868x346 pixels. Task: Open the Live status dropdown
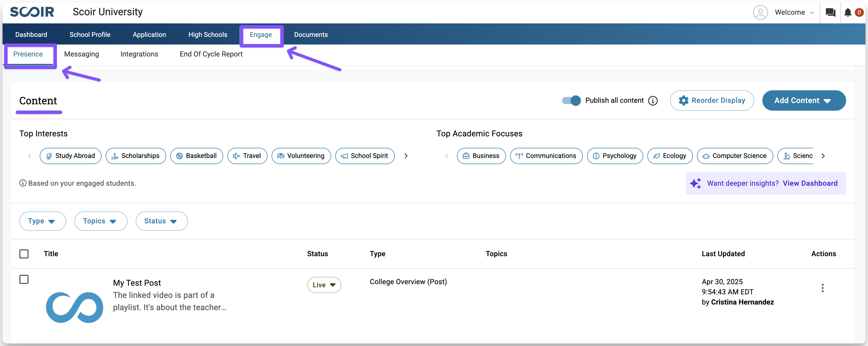pos(324,285)
